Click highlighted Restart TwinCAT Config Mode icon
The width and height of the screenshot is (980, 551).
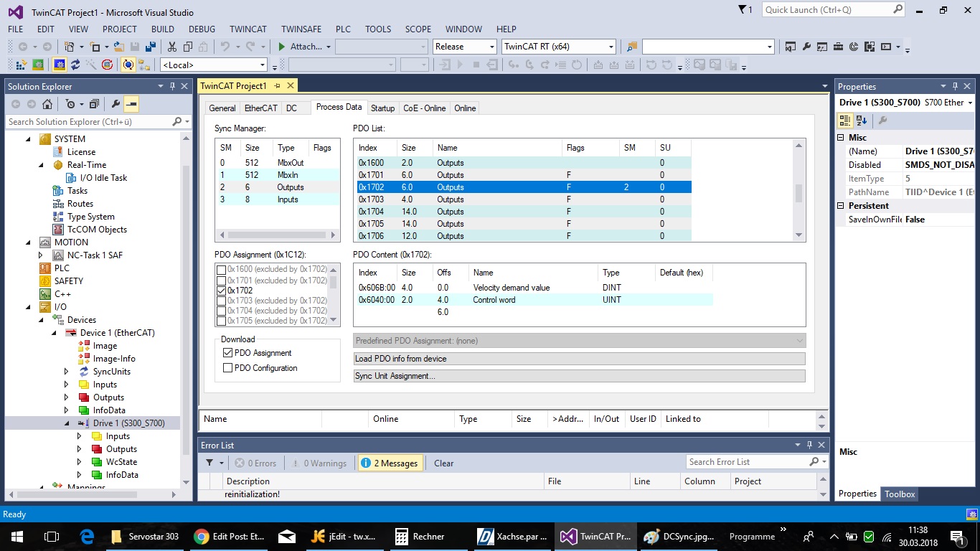[x=60, y=65]
